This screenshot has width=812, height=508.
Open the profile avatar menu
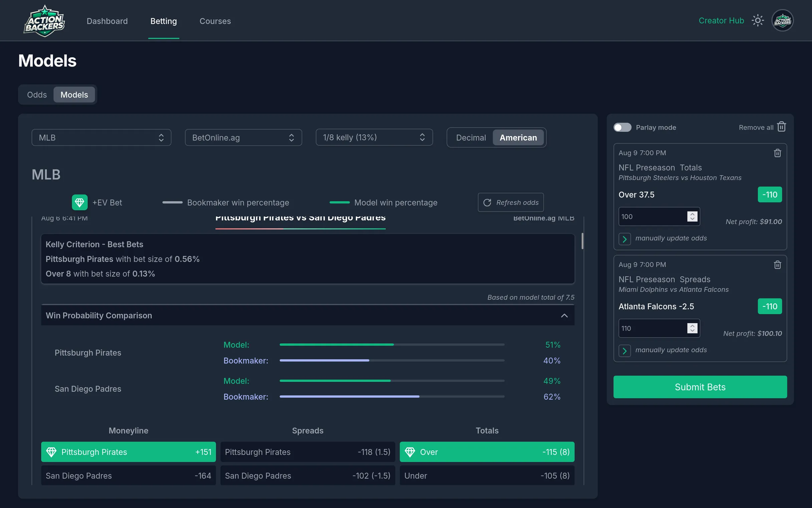(x=783, y=20)
